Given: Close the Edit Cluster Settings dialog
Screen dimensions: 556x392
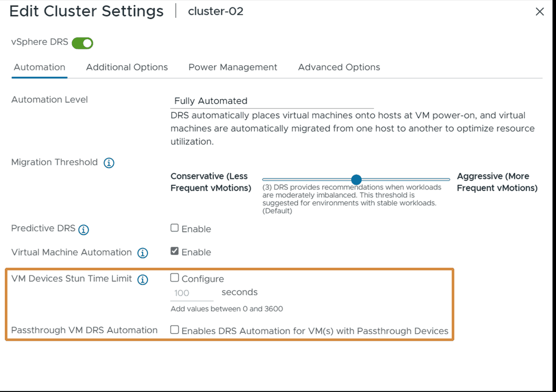Looking at the screenshot, I should click(x=539, y=12).
